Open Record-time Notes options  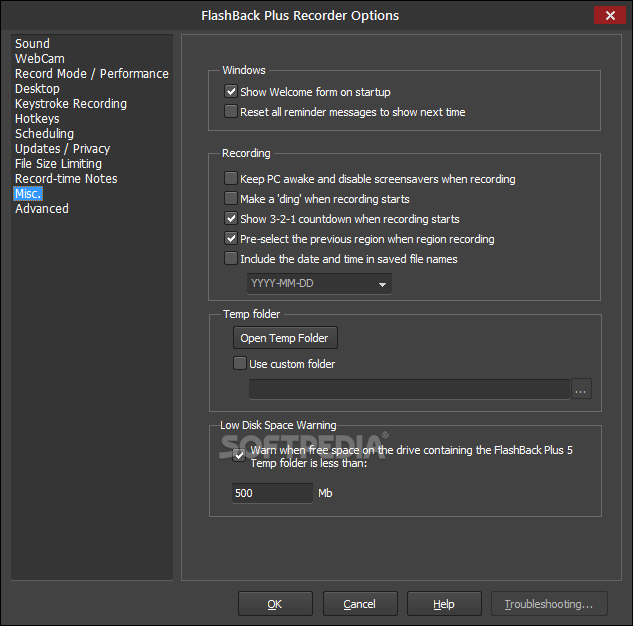66,178
